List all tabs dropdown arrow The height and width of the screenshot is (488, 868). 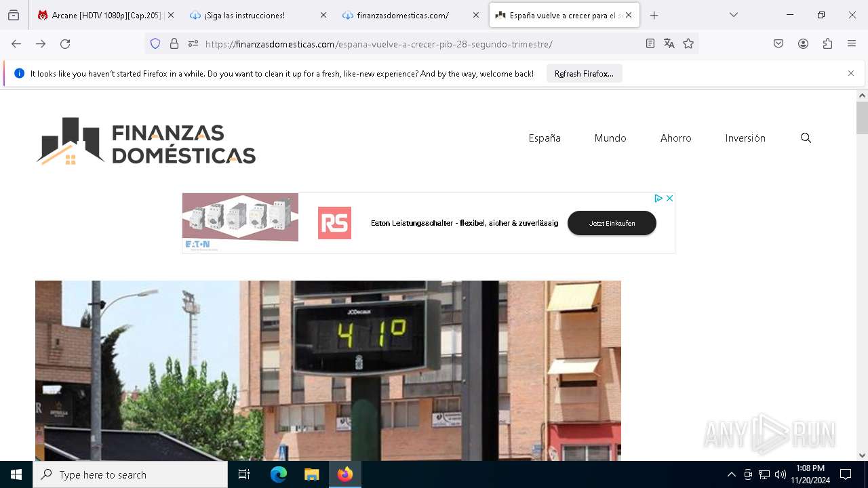tap(733, 15)
